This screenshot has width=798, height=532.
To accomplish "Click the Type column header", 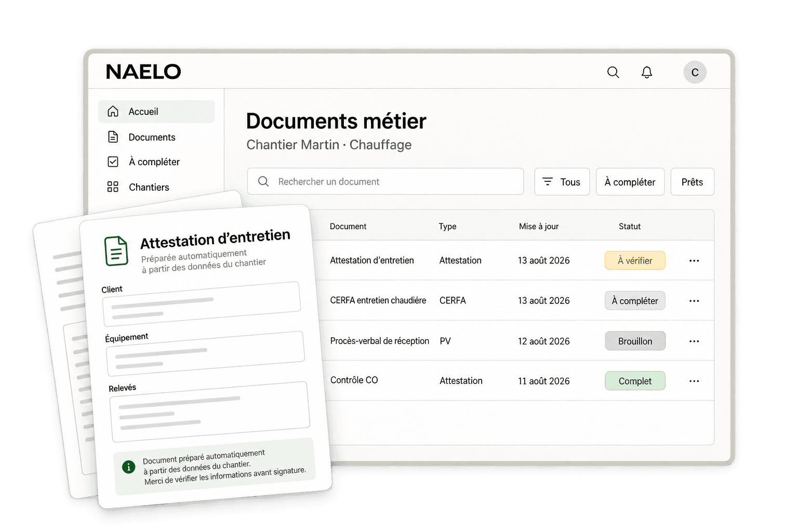I will point(447,227).
